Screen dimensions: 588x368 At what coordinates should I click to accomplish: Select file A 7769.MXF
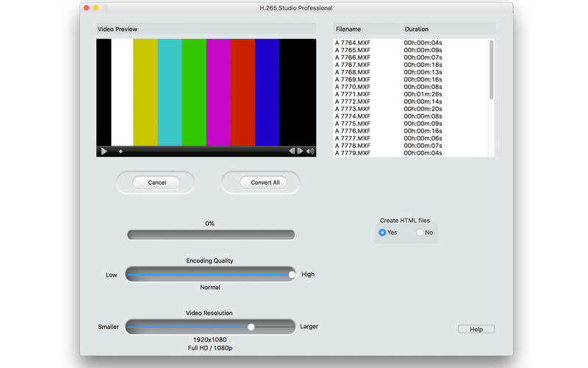click(353, 79)
